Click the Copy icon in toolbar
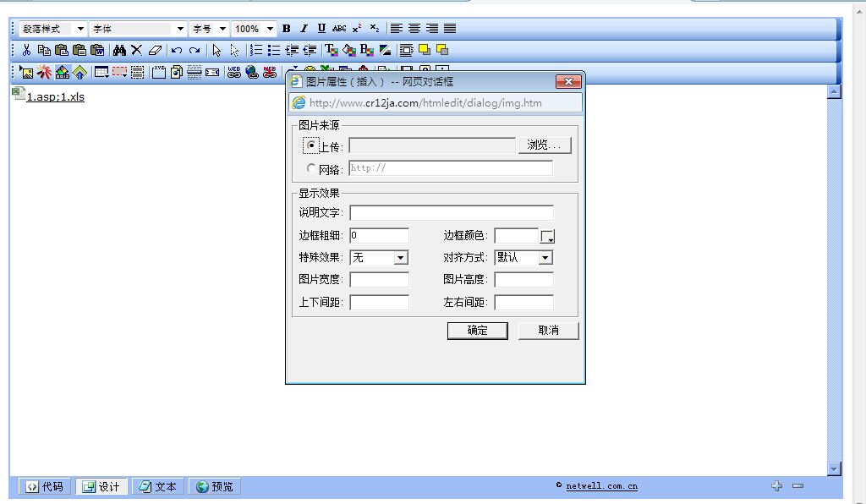The image size is (866, 504). tap(44, 50)
